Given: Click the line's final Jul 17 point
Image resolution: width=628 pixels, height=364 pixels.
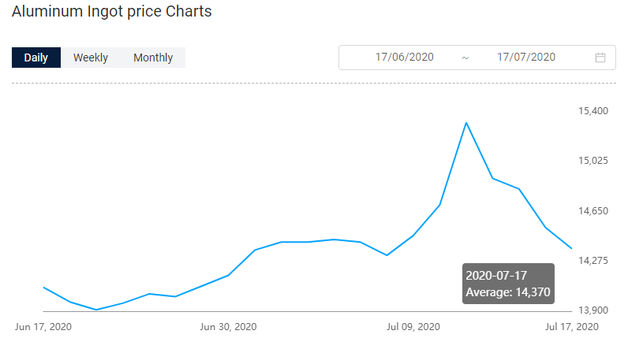Looking at the screenshot, I should click(x=571, y=248).
